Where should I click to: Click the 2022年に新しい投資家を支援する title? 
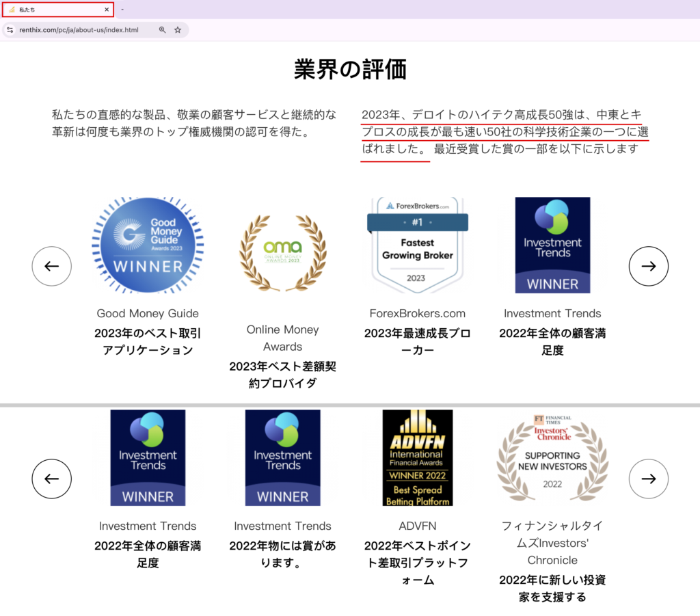[x=552, y=589]
